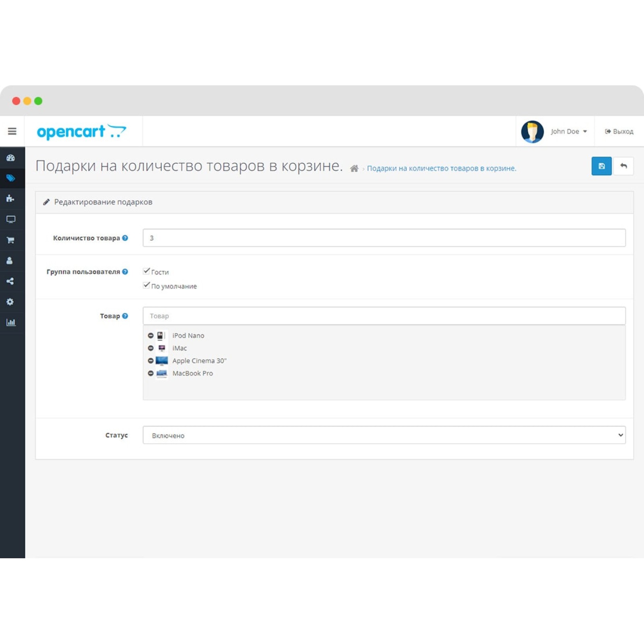Uncheck the Гости checkbox

click(147, 271)
